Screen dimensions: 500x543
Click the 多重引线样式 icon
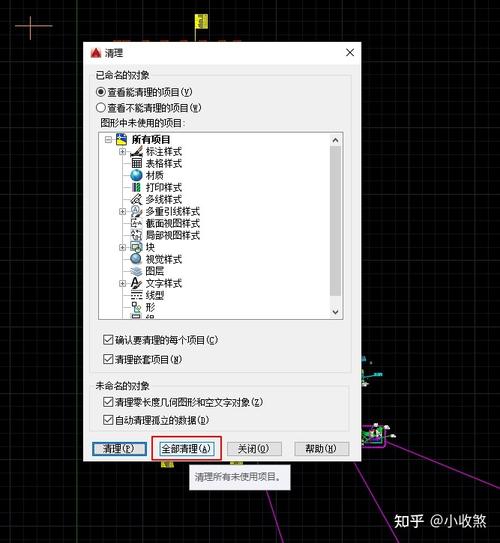(x=136, y=211)
